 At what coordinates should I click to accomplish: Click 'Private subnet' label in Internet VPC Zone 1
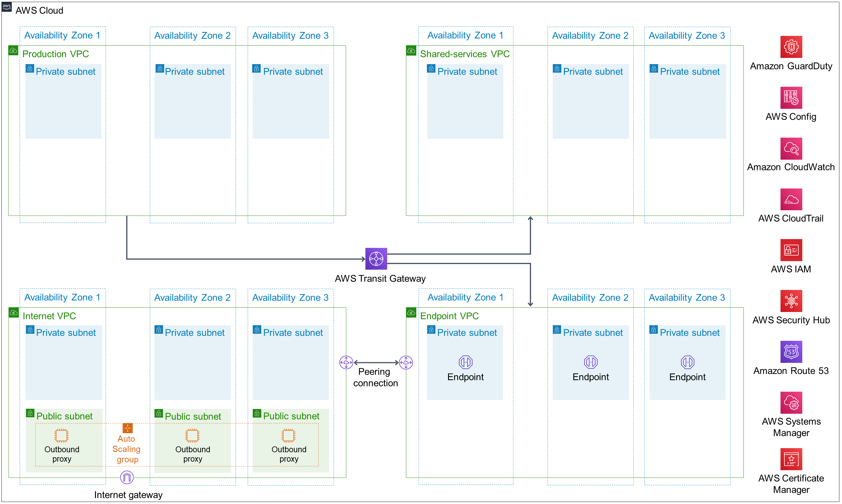coord(66,333)
